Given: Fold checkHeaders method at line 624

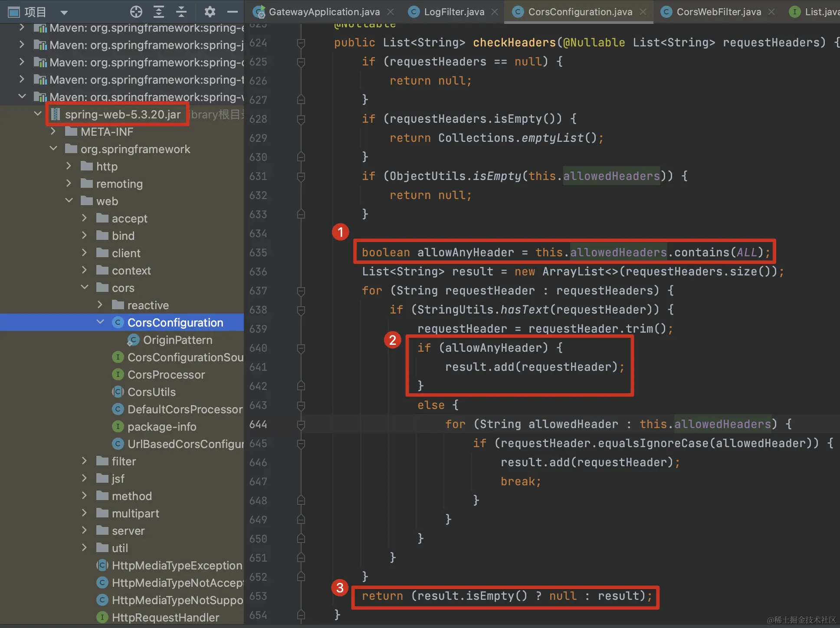Looking at the screenshot, I should (x=301, y=43).
